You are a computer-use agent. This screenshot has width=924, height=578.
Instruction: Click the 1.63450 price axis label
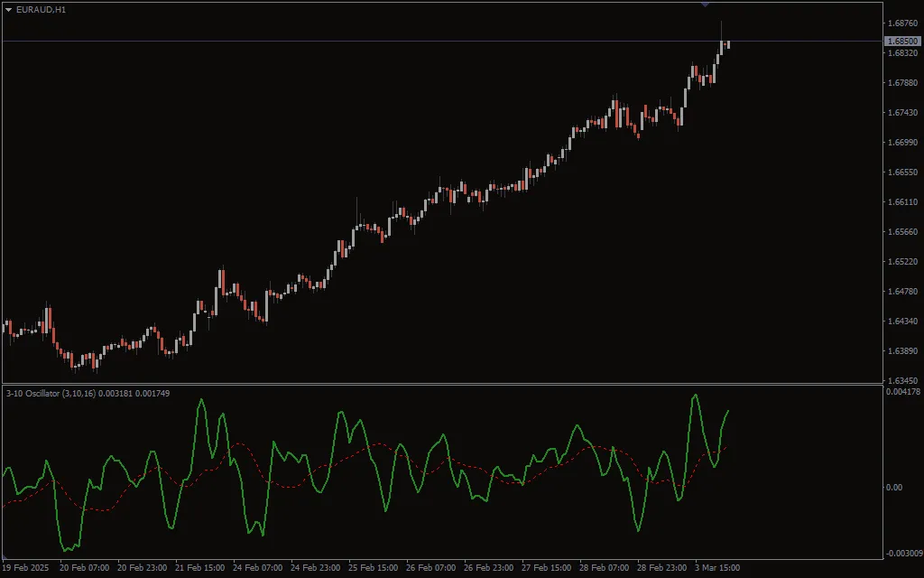(x=902, y=381)
